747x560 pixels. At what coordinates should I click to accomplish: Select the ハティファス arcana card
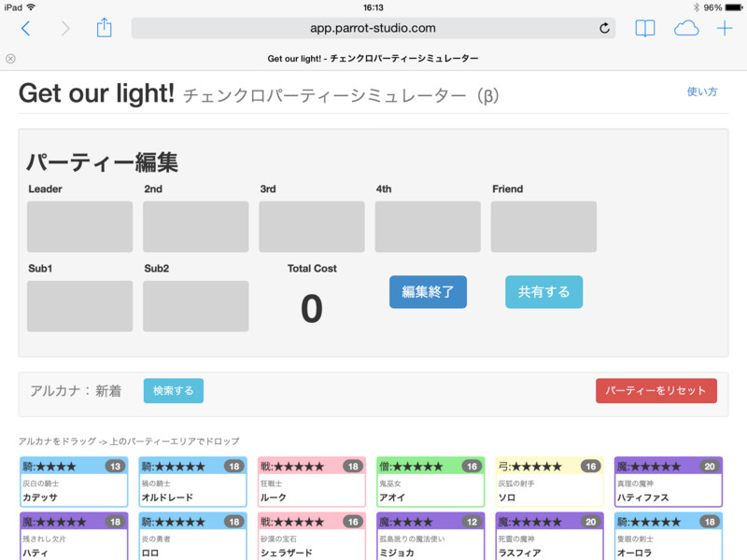point(669,482)
